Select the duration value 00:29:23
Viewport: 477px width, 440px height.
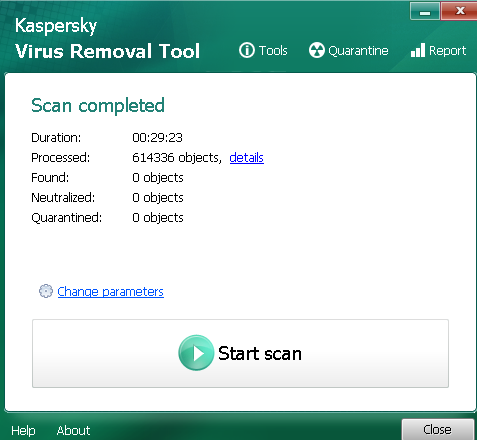tap(157, 137)
